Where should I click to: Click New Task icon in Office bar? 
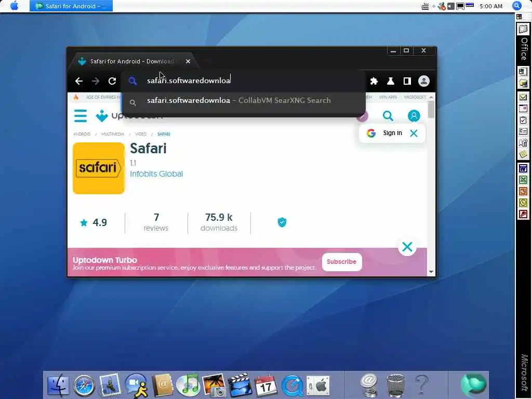[523, 120]
